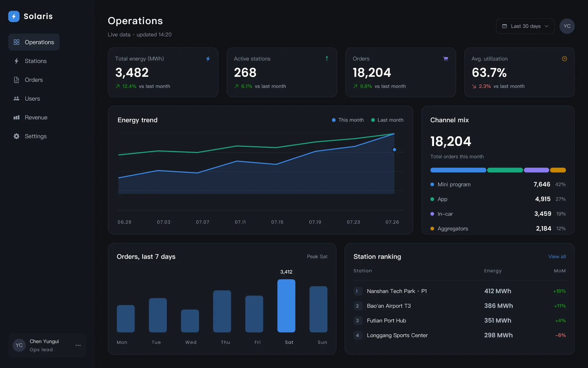Expand the date range chevron arrow

[x=547, y=26]
